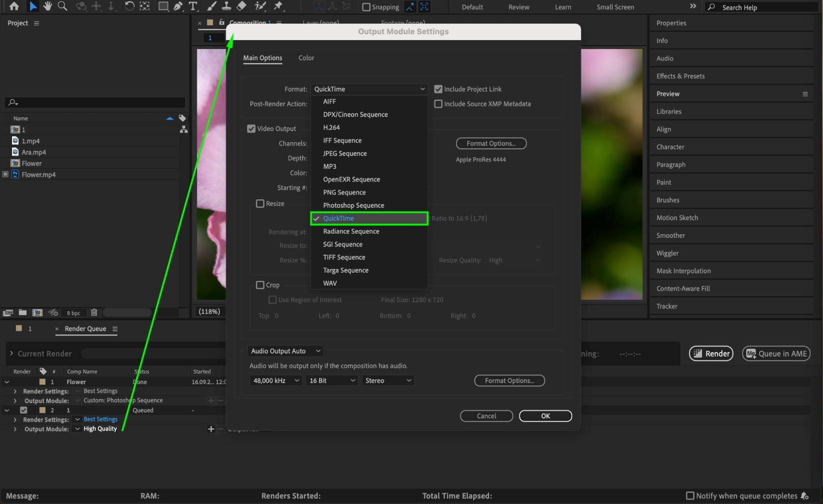The image size is (823, 504).
Task: Enable Include Source XMP Metadata checkbox
Action: 438,104
